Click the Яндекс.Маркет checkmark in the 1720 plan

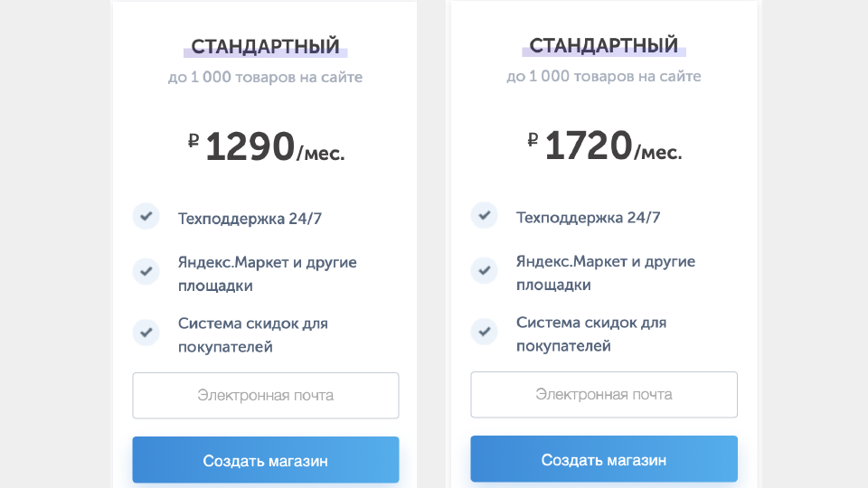coord(485,270)
